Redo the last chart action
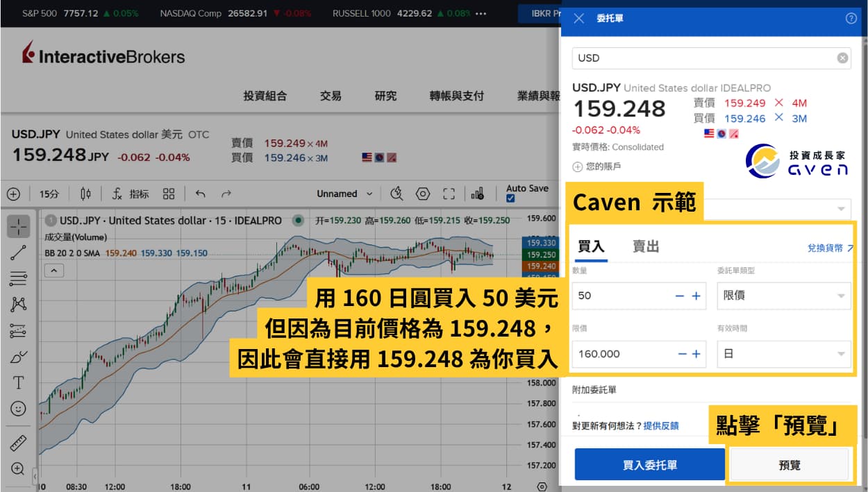This screenshot has width=868, height=492. pyautogui.click(x=226, y=194)
